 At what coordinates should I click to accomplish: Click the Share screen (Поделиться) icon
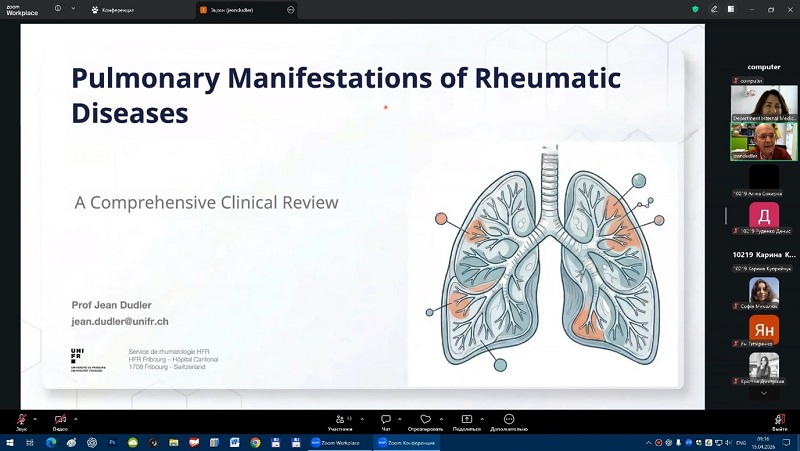(466, 419)
